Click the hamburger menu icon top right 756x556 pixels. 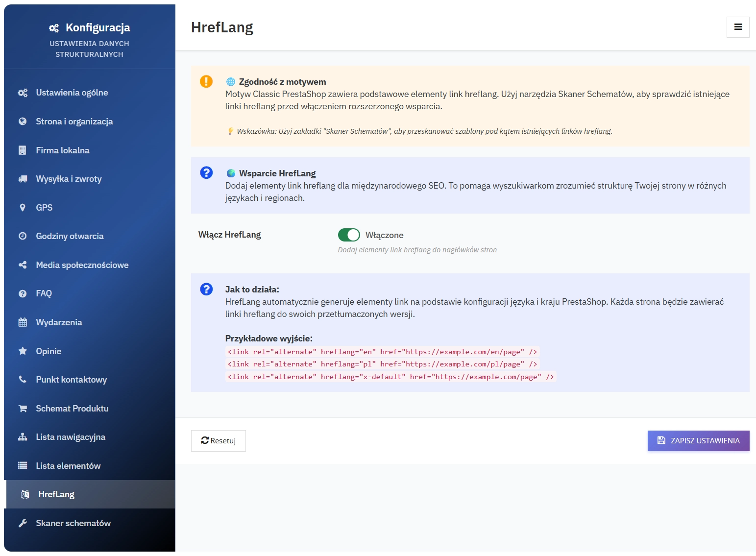[737, 27]
